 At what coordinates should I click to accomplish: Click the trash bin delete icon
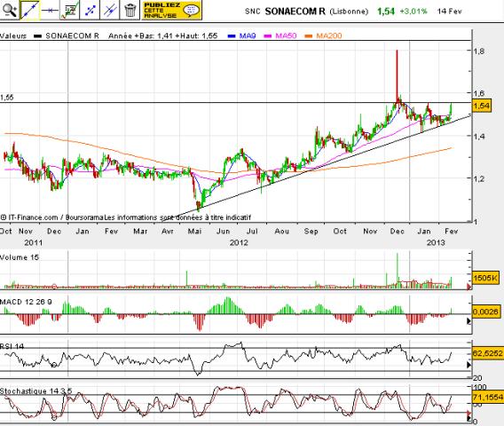130,11
